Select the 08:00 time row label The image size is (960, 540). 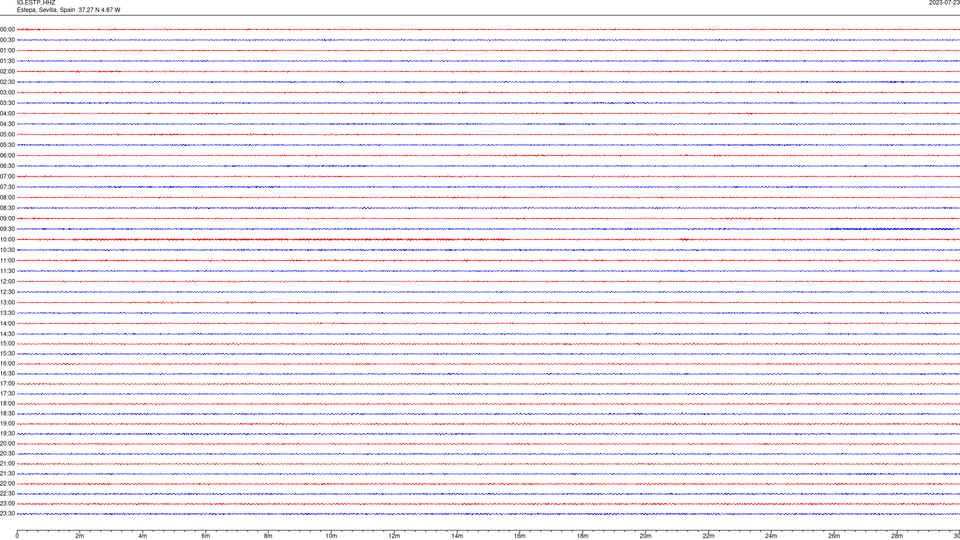7,198
